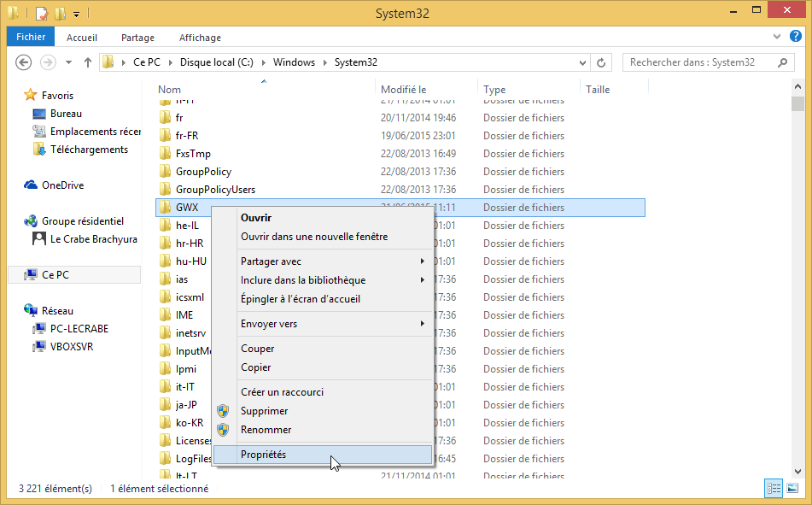Select the GroupPolicy folder icon

click(x=165, y=172)
